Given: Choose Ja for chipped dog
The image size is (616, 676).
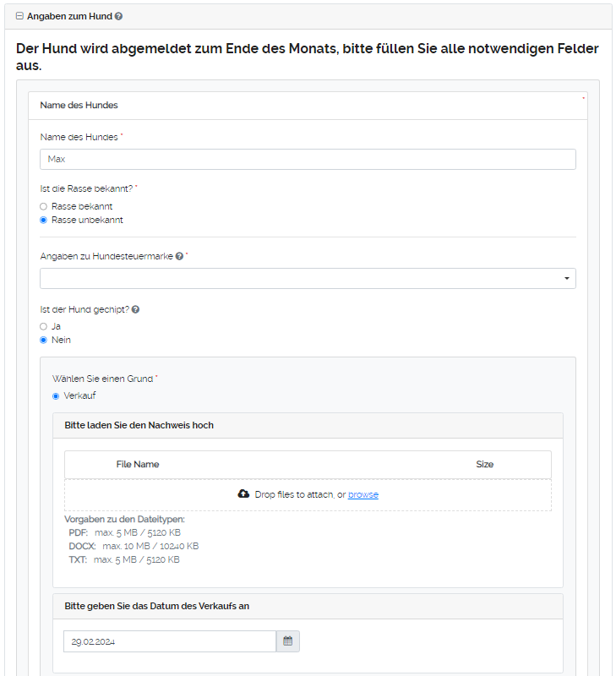Looking at the screenshot, I should point(44,326).
